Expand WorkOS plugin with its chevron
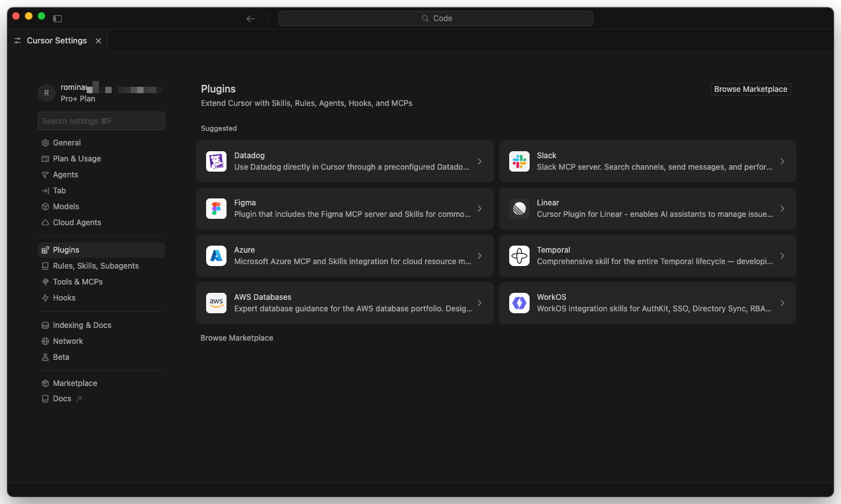Screen dimensions: 841x504 click(782, 303)
